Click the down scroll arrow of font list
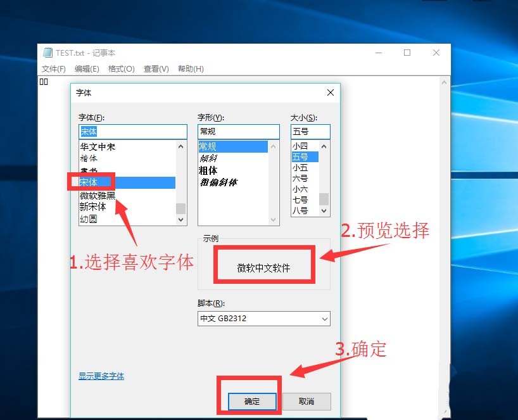Image resolution: width=518 pixels, height=420 pixels. [x=182, y=219]
